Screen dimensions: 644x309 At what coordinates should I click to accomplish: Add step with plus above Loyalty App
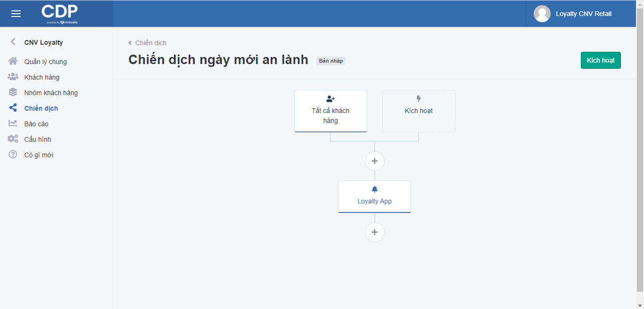pyautogui.click(x=375, y=161)
